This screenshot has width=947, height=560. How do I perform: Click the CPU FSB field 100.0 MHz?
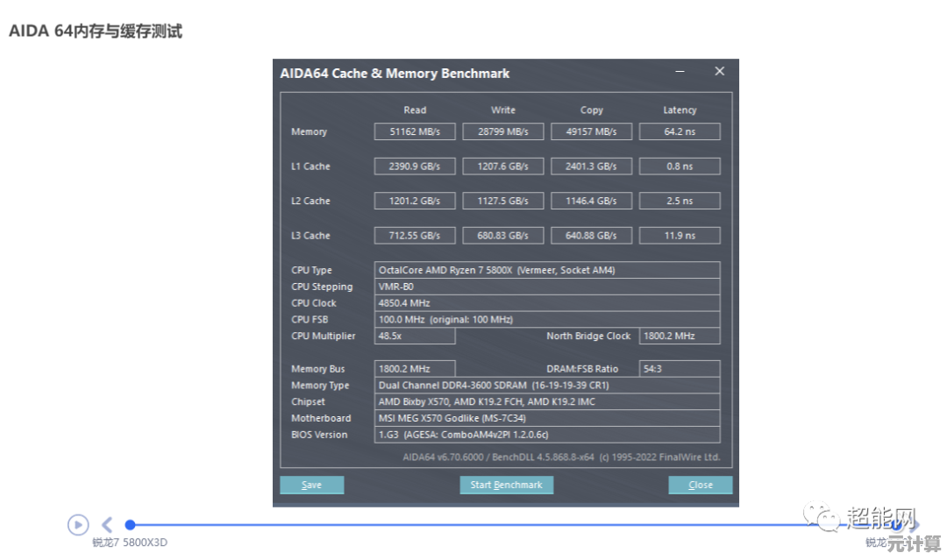pyautogui.click(x=547, y=319)
